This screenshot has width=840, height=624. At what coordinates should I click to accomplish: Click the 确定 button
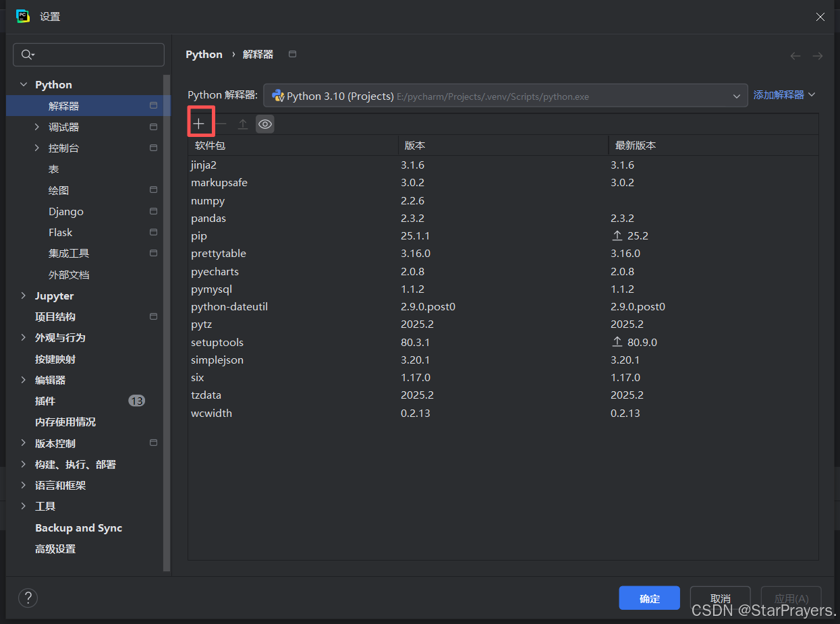649,598
